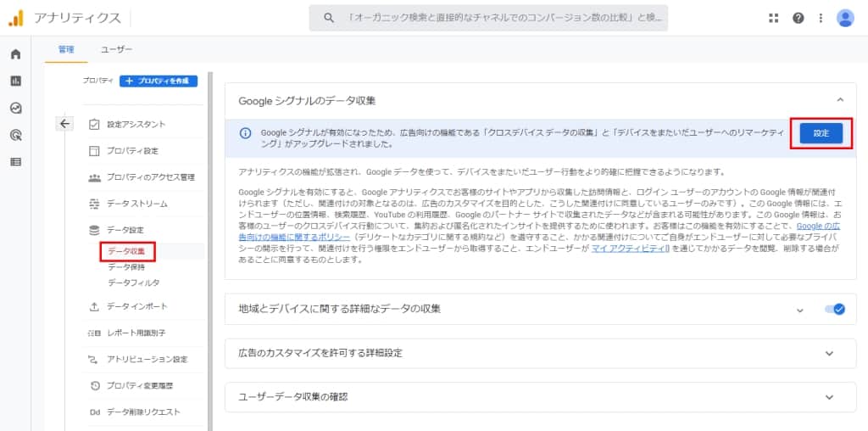Click the アトリビューション設定 icon
The height and width of the screenshot is (431, 868).
coord(94,360)
